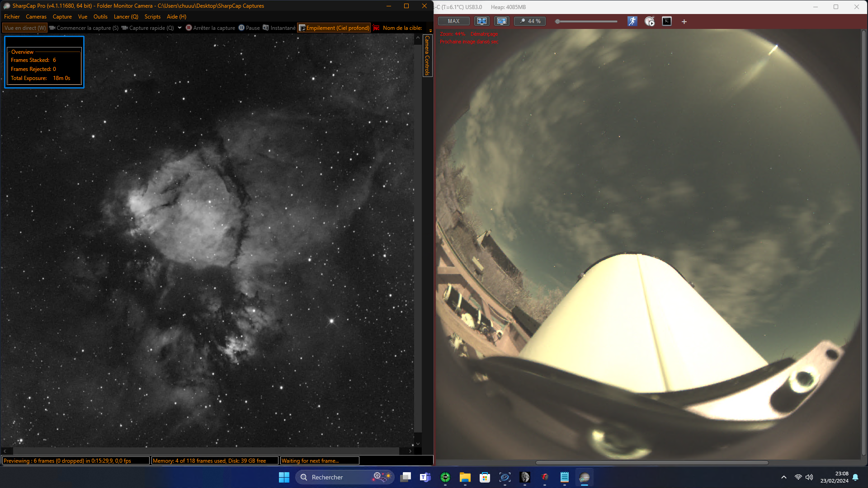Click the Total Exposure 18m 0s text
This screenshot has width=868, height=488.
(x=41, y=78)
